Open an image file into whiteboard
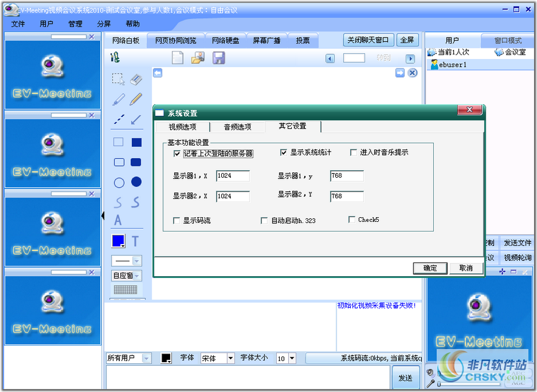The height and width of the screenshot is (392, 537). point(198,58)
